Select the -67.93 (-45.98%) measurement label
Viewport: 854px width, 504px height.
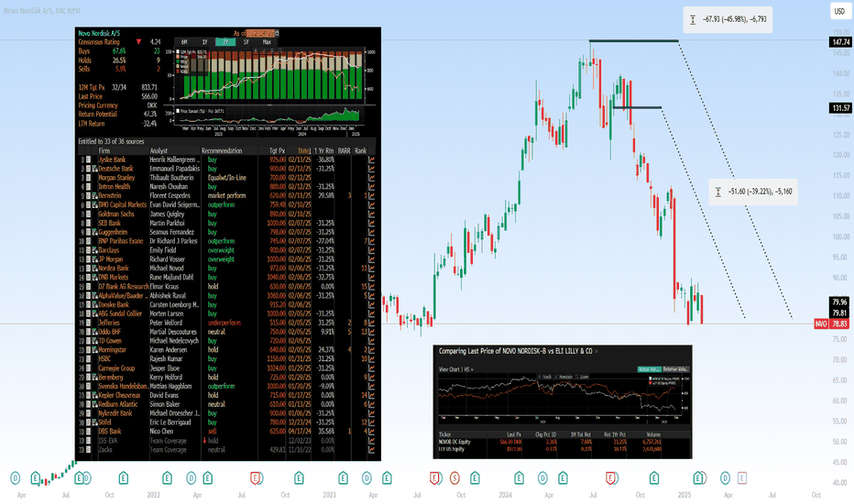[x=728, y=19]
